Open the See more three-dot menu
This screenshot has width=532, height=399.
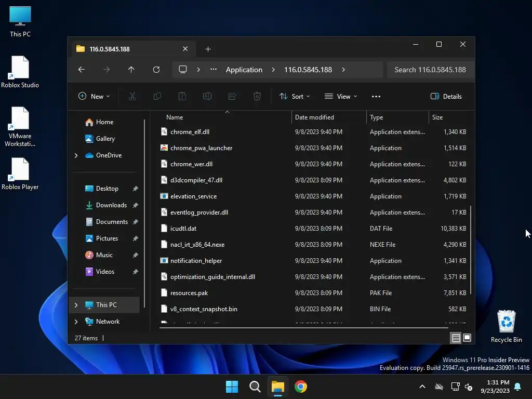(376, 96)
